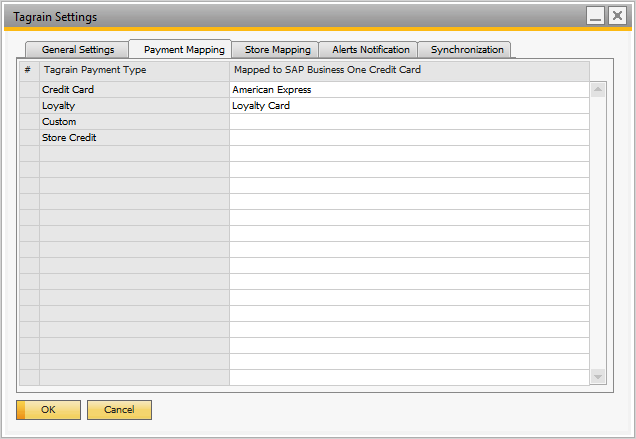Open the General Settings tab
The height and width of the screenshot is (439, 636).
point(78,50)
